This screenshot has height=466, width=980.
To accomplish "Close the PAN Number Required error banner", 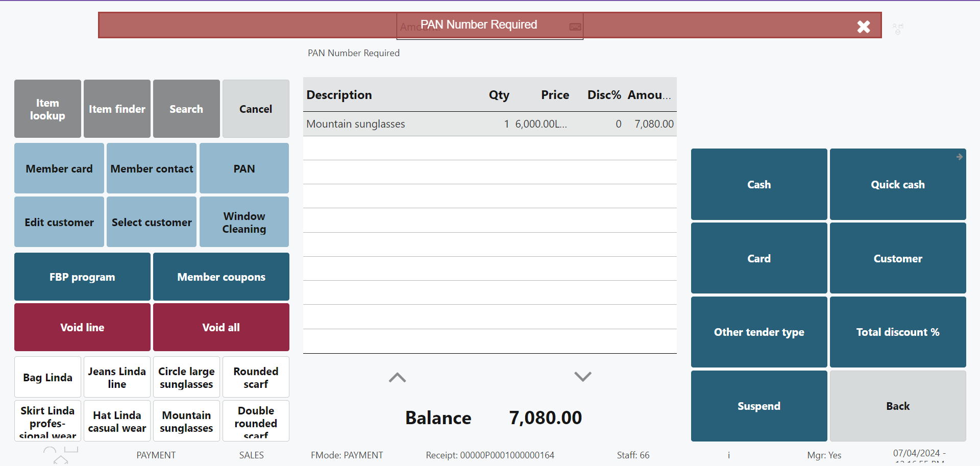I will pos(863,27).
